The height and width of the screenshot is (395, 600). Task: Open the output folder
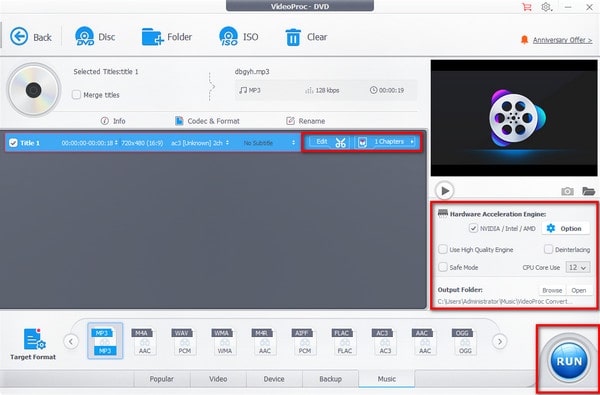[x=579, y=291]
